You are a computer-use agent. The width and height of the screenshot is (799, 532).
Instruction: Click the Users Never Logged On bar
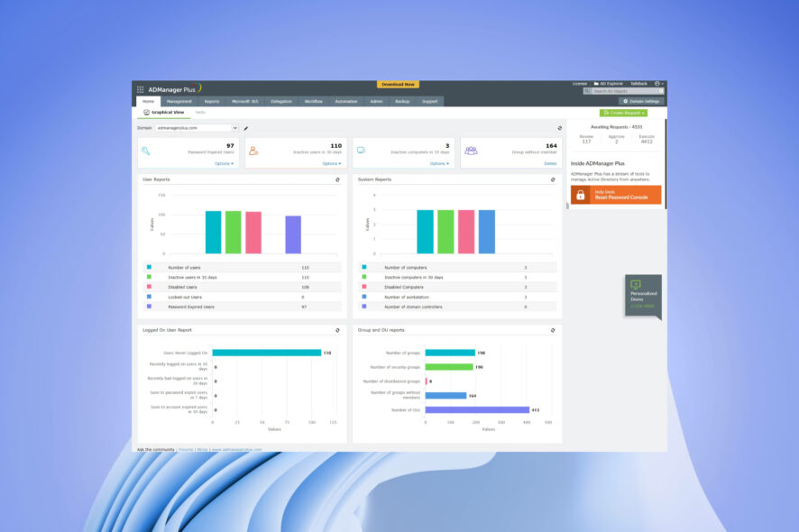click(x=267, y=353)
